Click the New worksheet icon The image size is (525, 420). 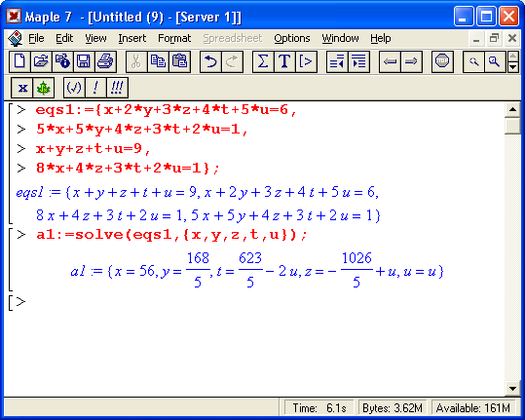(x=19, y=61)
